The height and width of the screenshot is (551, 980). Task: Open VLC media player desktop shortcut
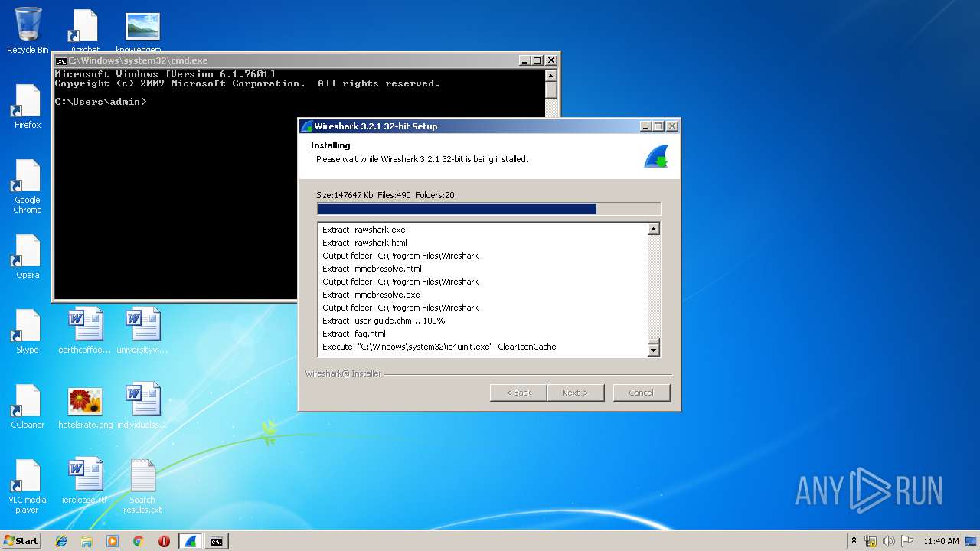[28, 487]
